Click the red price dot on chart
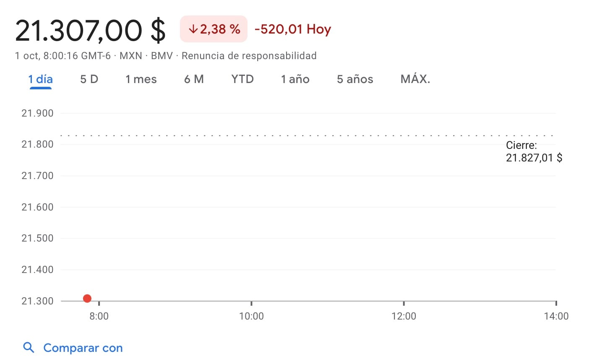589x364 pixels. point(87,299)
